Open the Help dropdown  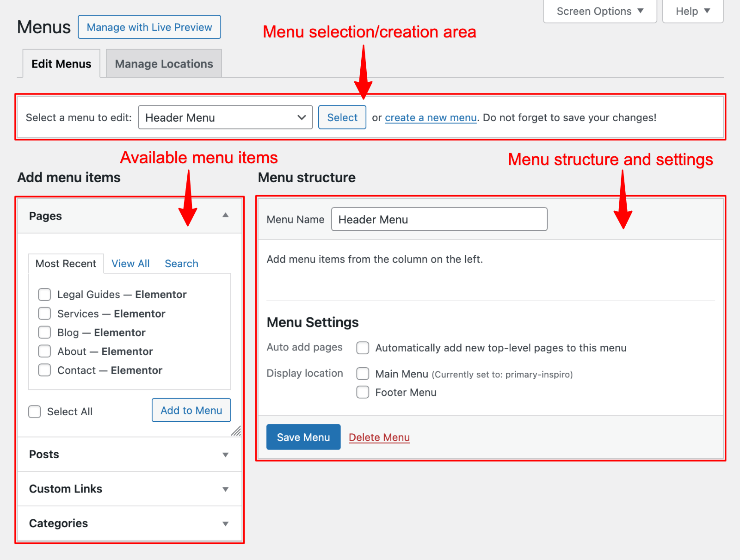tap(692, 11)
